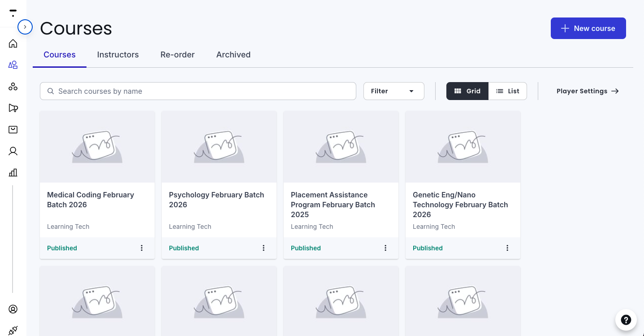This screenshot has height=336, width=644.
Task: Switch to the Instructors tab
Action: [x=118, y=54]
